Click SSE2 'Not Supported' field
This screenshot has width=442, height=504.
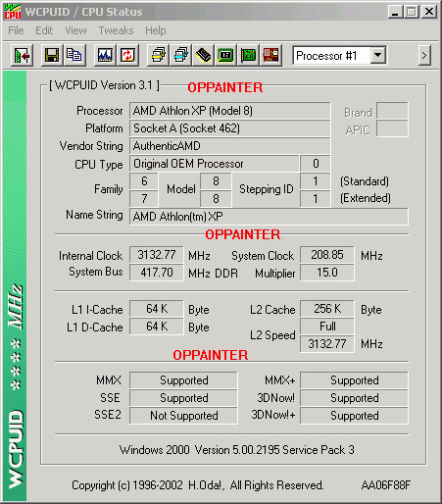click(x=183, y=416)
